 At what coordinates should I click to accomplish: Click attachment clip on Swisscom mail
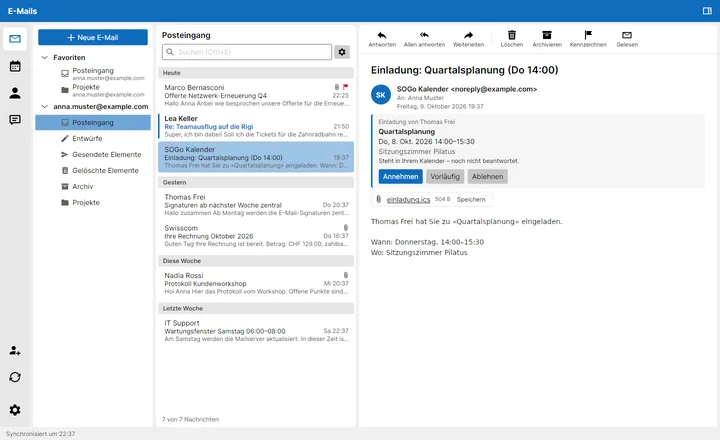[346, 227]
